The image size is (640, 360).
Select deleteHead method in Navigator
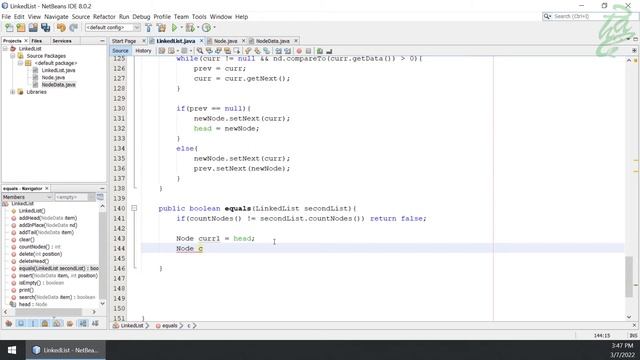click(x=33, y=261)
